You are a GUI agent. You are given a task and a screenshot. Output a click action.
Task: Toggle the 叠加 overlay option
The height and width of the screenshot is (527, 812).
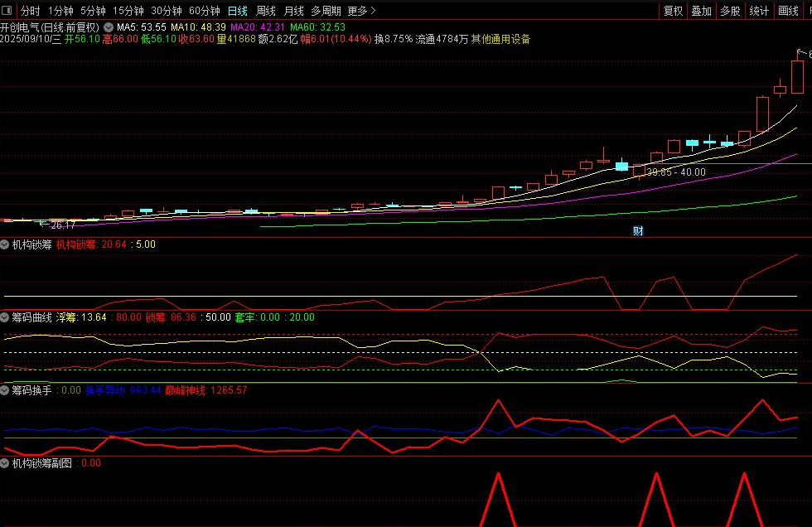tap(701, 11)
